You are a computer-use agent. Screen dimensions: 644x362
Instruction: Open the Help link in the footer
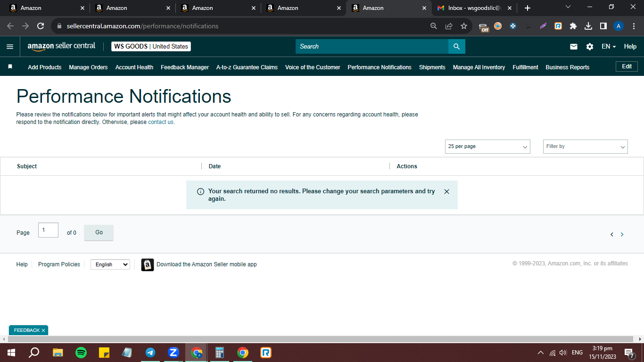(22, 264)
